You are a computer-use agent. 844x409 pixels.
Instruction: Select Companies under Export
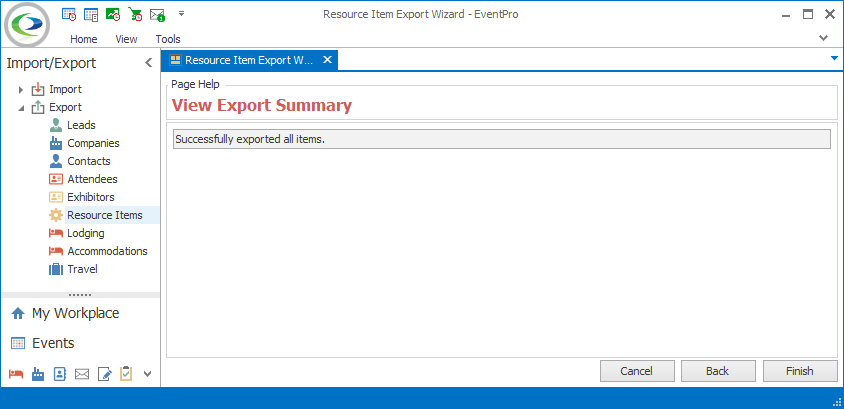pos(93,143)
